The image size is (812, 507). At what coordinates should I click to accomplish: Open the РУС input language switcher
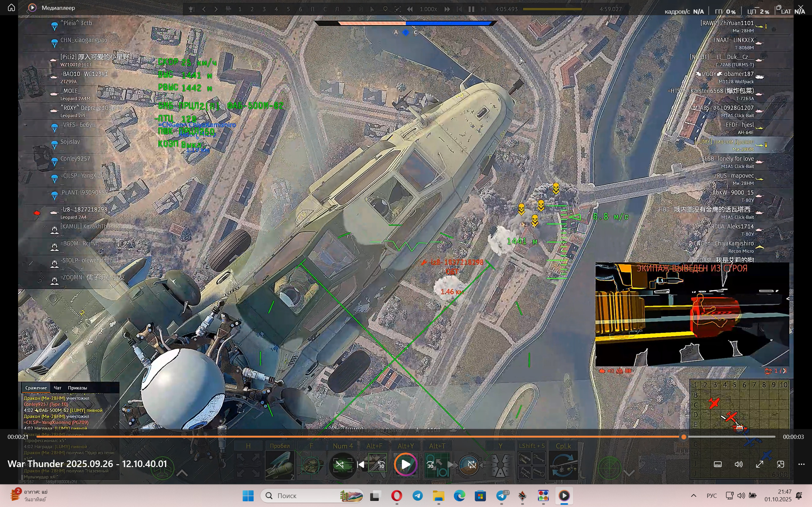(711, 496)
